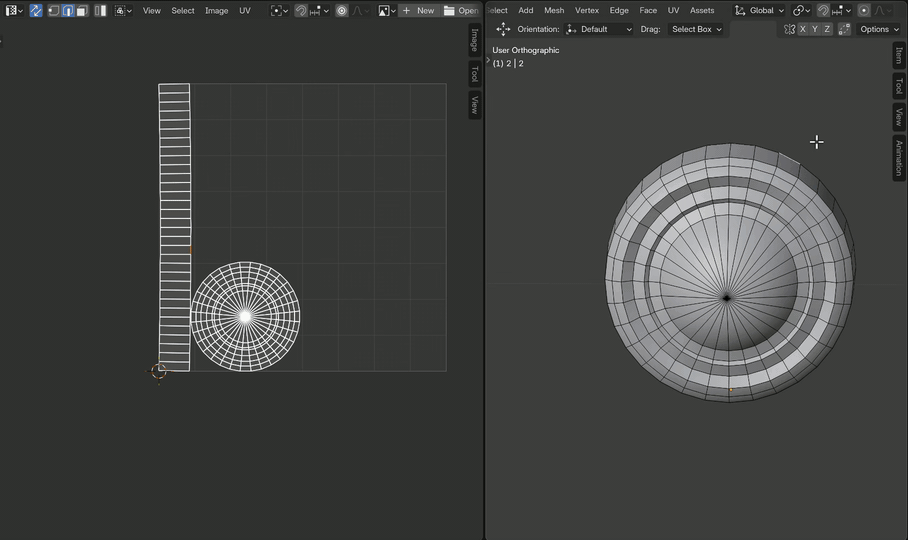
Task: Open UV menu in 3D viewport header
Action: click(x=673, y=10)
